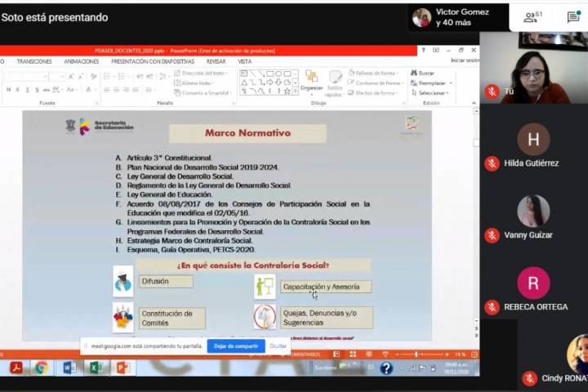Image resolution: width=588 pixels, height=392 pixels.
Task: Click the Dejar de compartir button
Action: click(x=235, y=346)
